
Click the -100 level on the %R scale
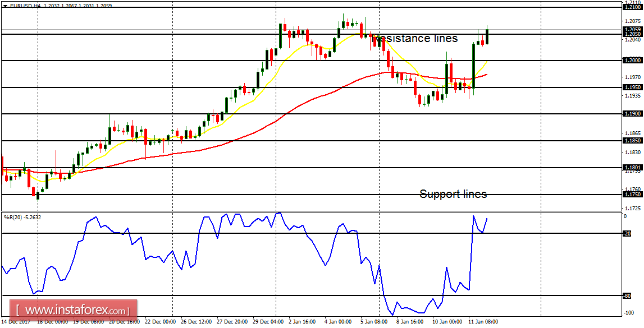[x=628, y=313]
